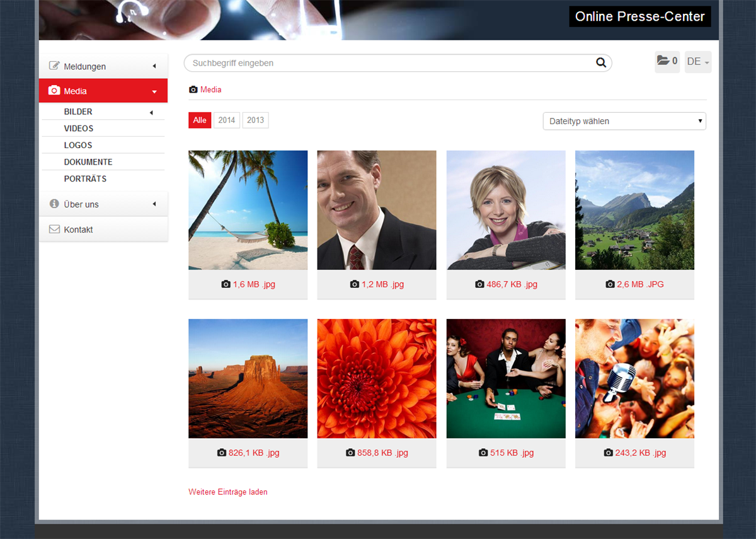756x539 pixels.
Task: Open the VIDEOS category in sidebar
Action: pos(79,129)
